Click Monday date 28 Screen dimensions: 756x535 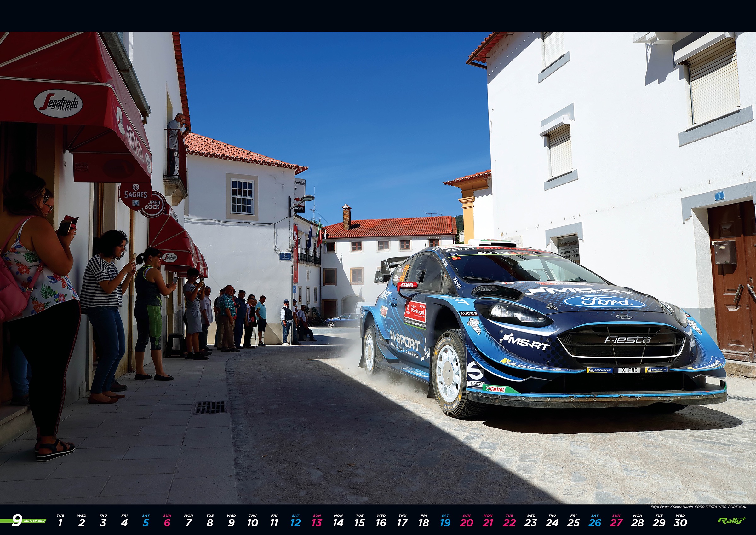(x=638, y=522)
